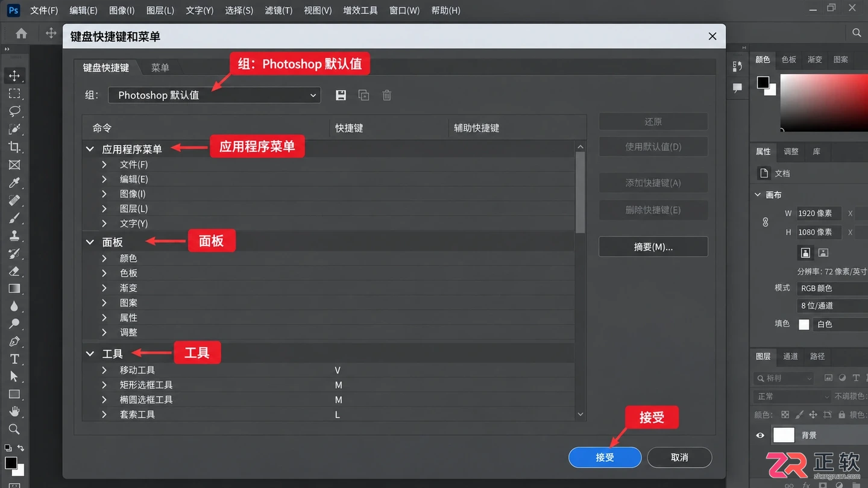Click the search icon at top right
The width and height of the screenshot is (868, 488).
(x=857, y=33)
